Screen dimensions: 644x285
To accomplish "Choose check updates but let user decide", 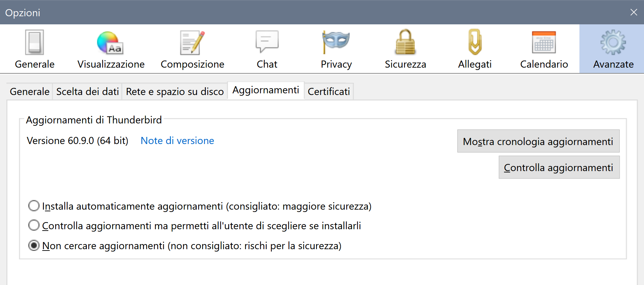I will coord(34,225).
